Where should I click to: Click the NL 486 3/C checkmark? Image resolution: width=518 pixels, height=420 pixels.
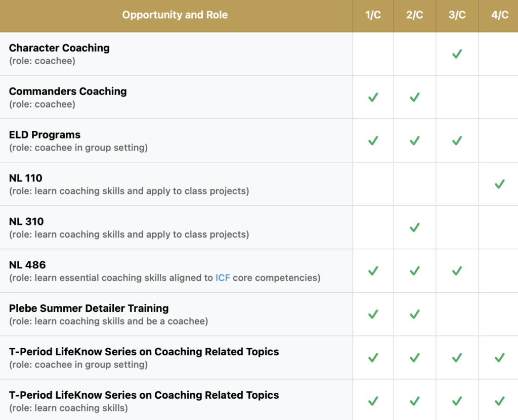click(457, 271)
